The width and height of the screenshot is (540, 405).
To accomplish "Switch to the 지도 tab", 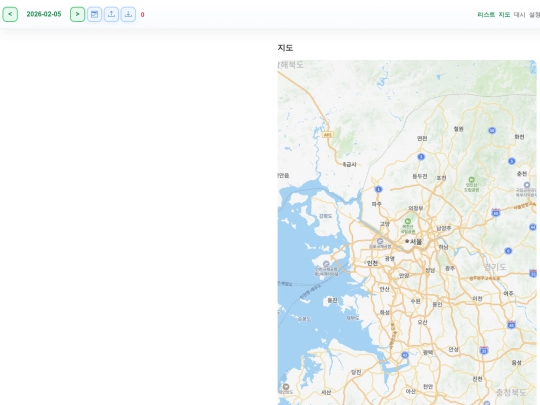I will point(504,14).
